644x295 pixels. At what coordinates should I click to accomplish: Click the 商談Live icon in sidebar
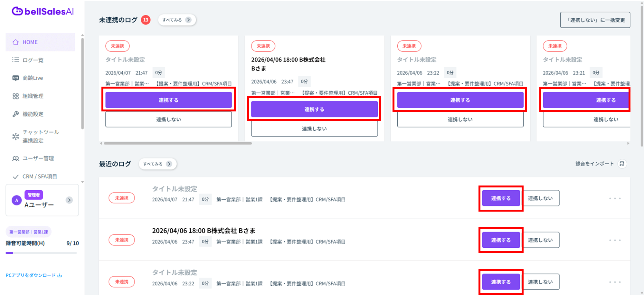click(15, 78)
